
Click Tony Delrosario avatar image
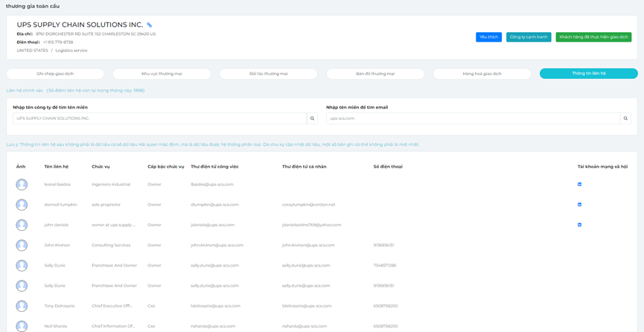(22, 306)
